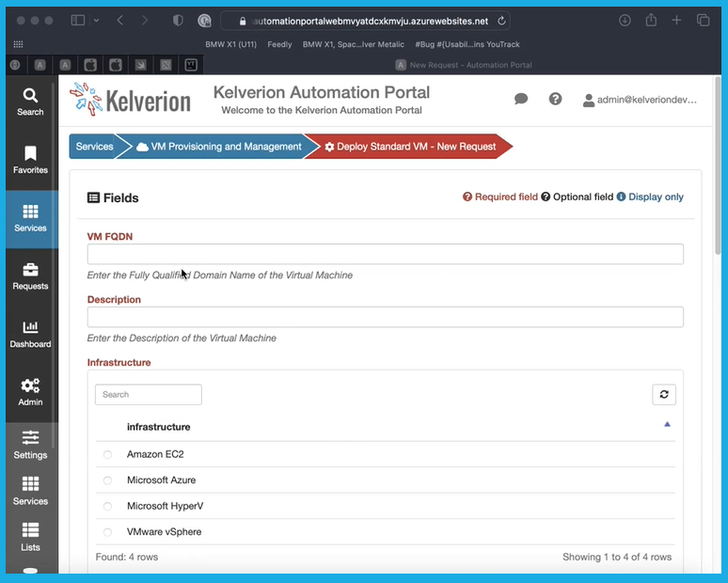
Task: Open Lists in the admin sidebar
Action: [30, 537]
